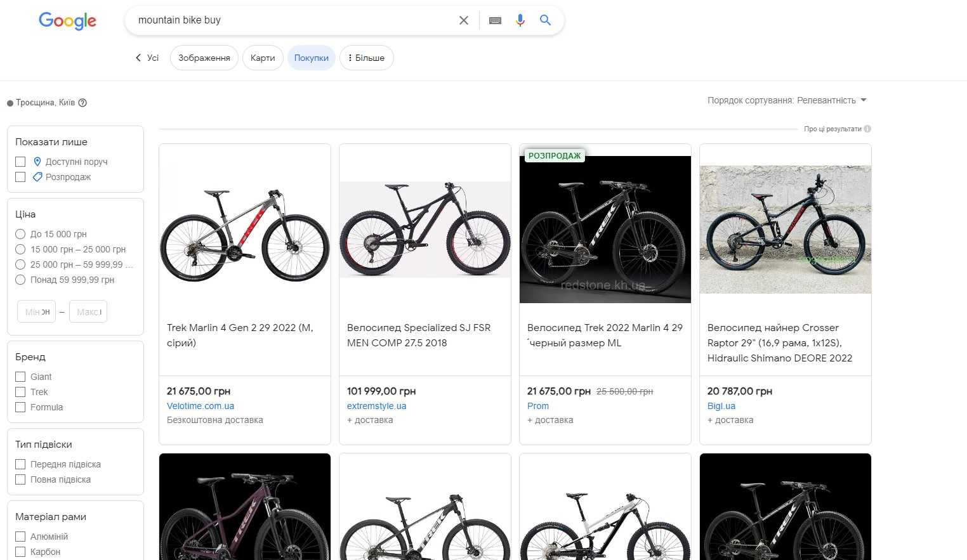Screen dimensions: 967x560
Task: Open the Карти tab
Action: [x=263, y=58]
